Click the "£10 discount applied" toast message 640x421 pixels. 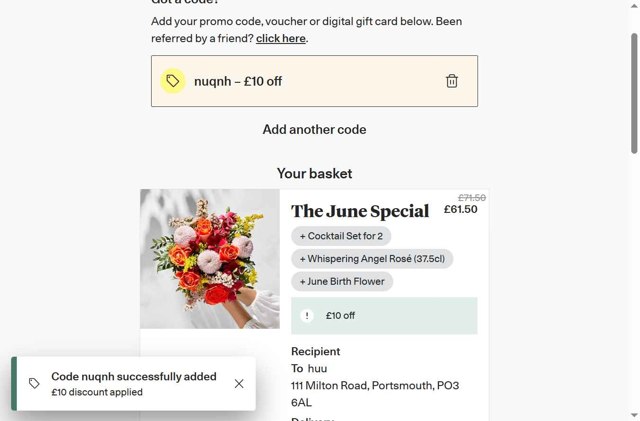point(97,392)
